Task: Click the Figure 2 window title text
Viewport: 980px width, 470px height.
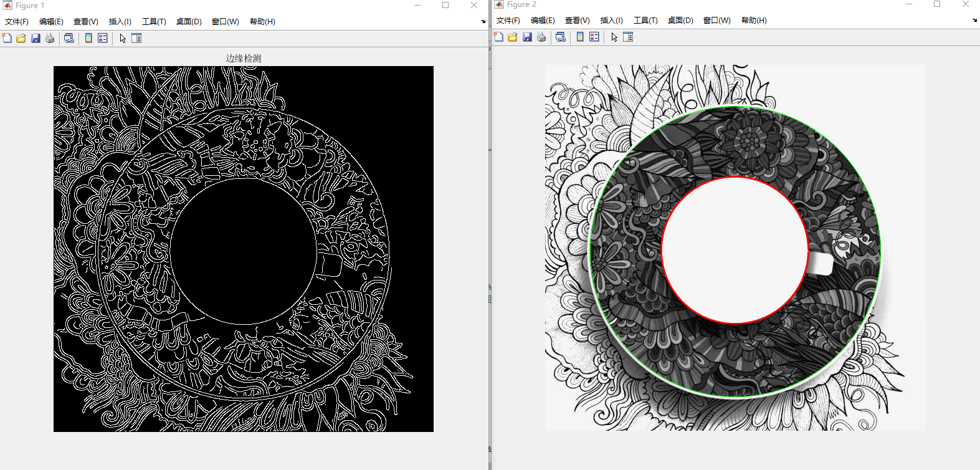Action: tap(521, 4)
